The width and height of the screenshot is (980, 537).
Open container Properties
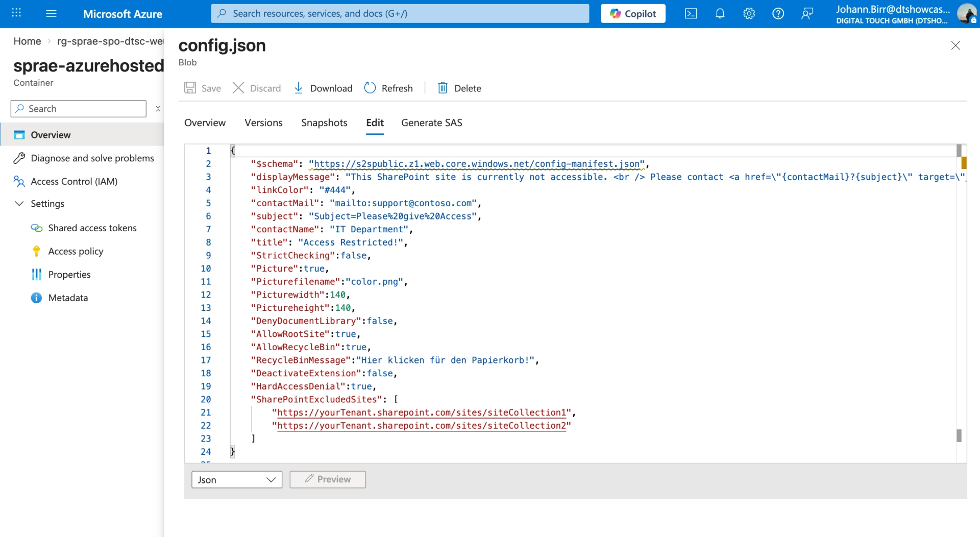coord(69,274)
